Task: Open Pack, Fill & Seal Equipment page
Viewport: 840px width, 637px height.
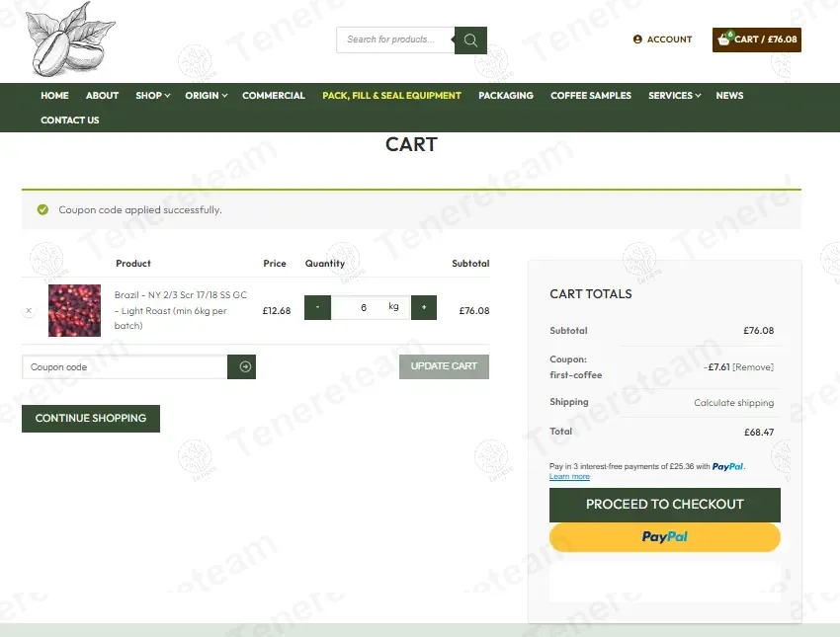Action: pyautogui.click(x=391, y=96)
